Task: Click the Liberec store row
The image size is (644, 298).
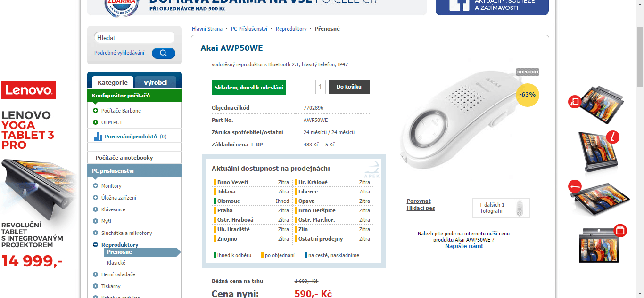Action: tap(333, 192)
